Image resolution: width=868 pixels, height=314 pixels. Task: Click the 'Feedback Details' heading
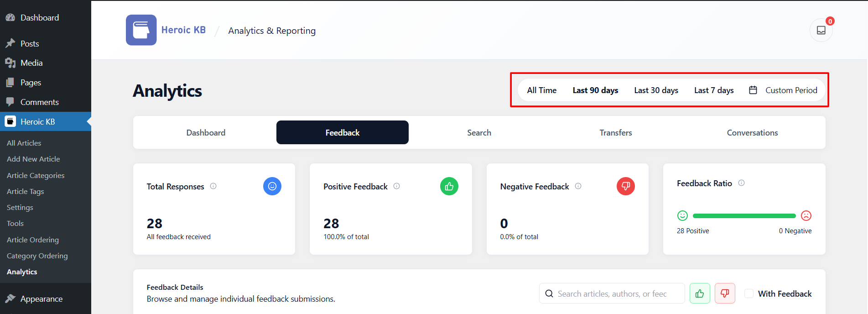[175, 287]
